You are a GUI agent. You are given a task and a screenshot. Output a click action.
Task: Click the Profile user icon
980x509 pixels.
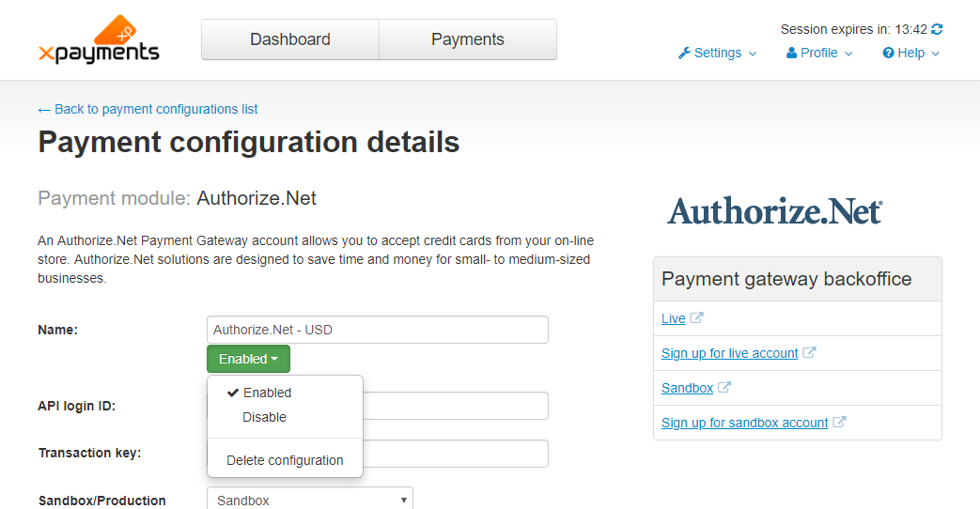[x=791, y=54]
